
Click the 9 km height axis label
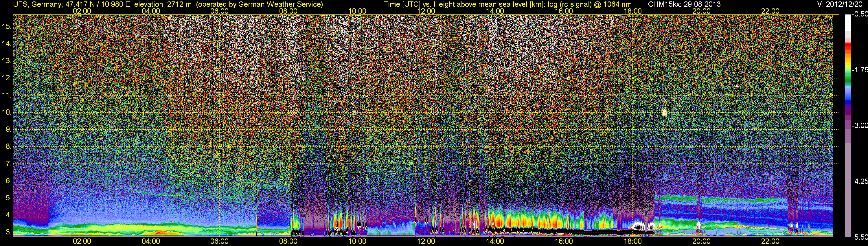[x=8, y=129]
